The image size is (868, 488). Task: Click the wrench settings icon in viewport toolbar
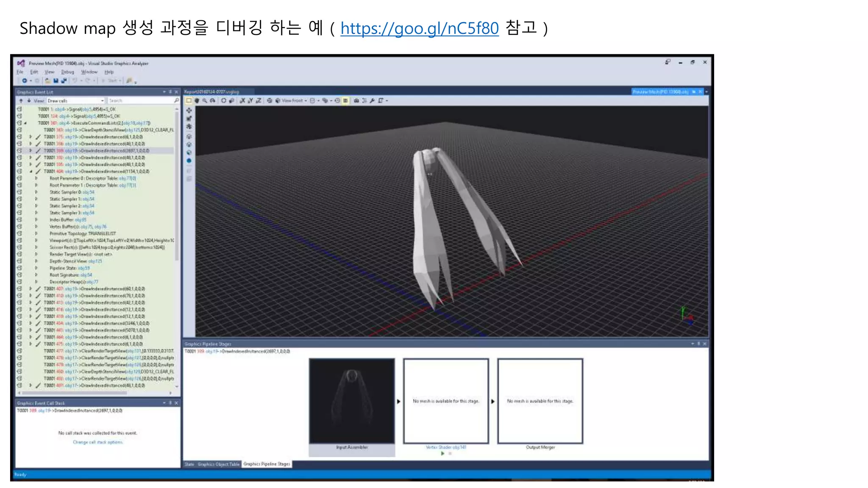(372, 100)
